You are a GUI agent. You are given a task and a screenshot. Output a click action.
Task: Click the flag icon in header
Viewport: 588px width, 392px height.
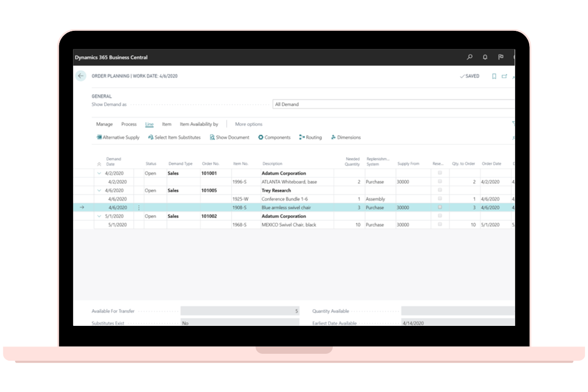[x=501, y=57]
